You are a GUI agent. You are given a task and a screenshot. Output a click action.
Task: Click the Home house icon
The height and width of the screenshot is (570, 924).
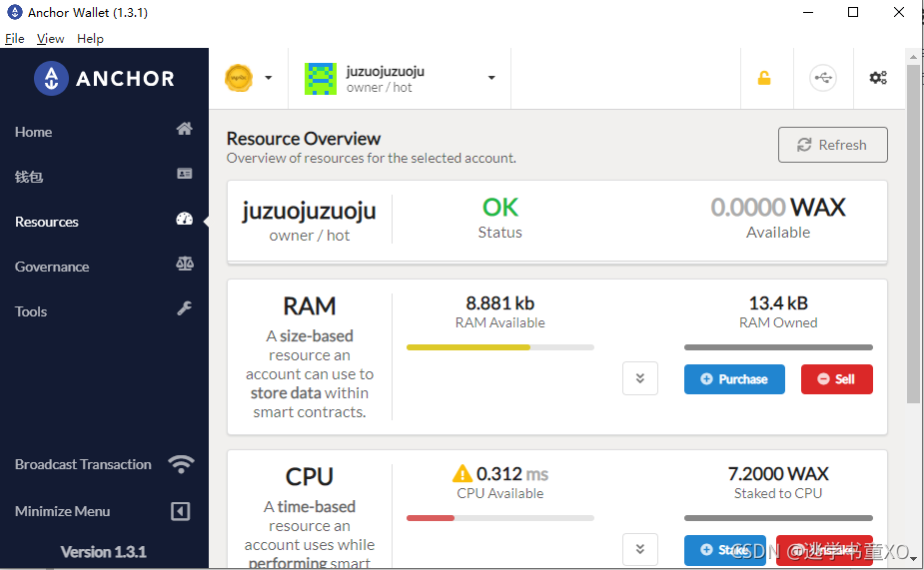click(x=185, y=129)
